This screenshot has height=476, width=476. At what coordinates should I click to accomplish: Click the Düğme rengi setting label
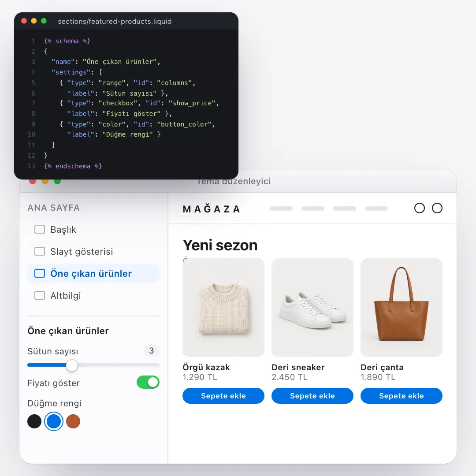54,403
